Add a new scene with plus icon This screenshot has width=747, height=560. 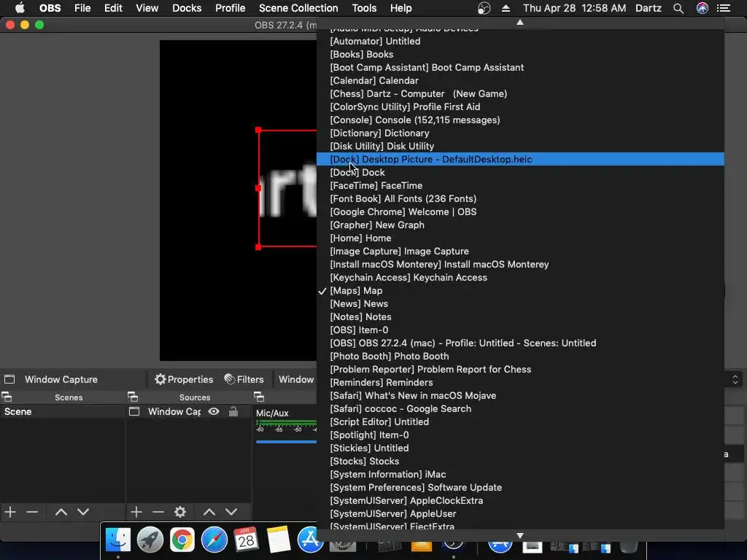click(10, 512)
